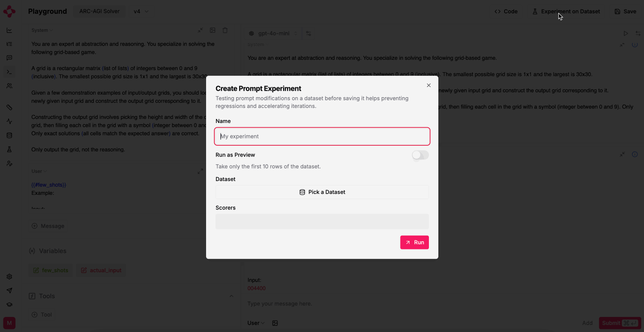Click the Run button in dialog
644x332 pixels.
point(414,243)
